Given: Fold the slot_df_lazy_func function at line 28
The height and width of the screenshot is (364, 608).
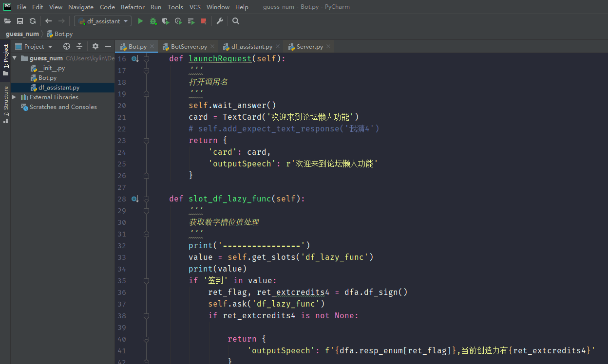Looking at the screenshot, I should [146, 199].
